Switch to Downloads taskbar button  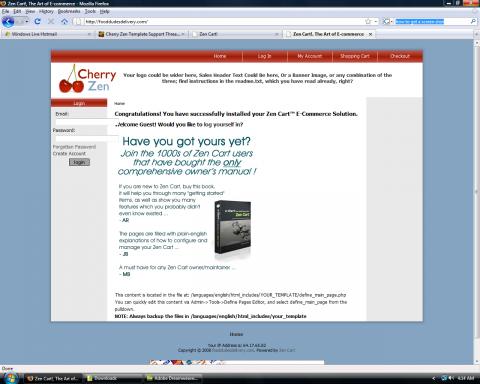tap(112, 378)
